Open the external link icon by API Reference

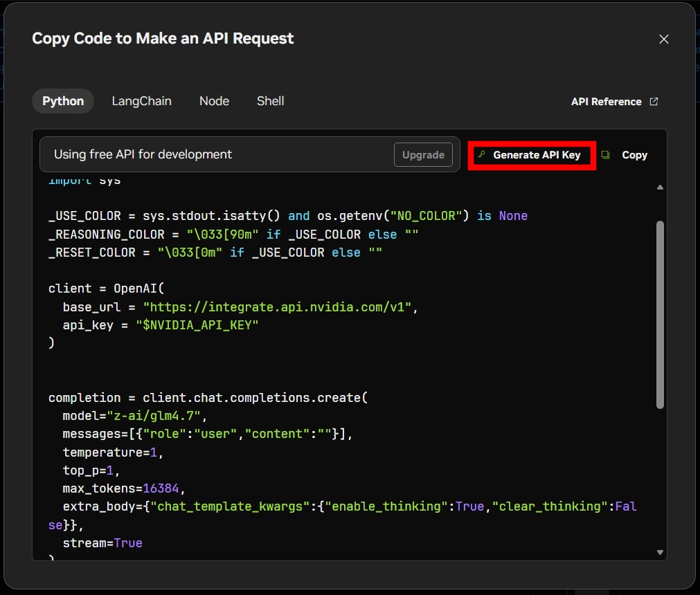click(654, 101)
